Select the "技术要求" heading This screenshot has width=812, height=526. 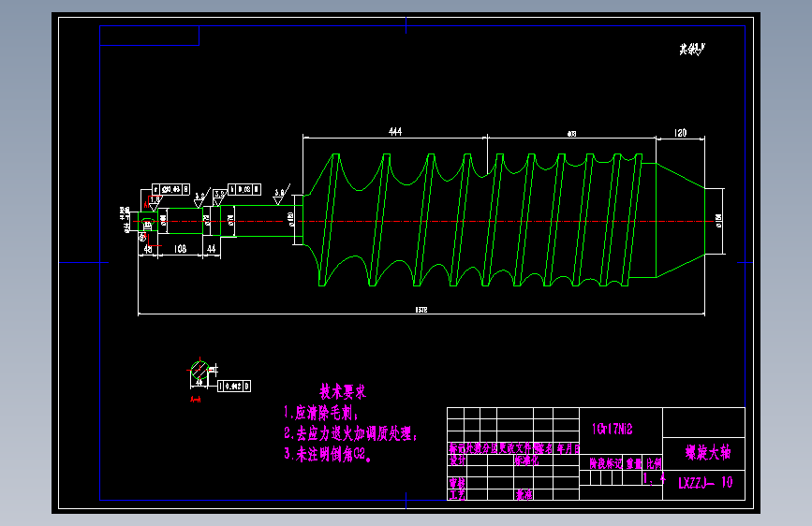pyautogui.click(x=343, y=392)
